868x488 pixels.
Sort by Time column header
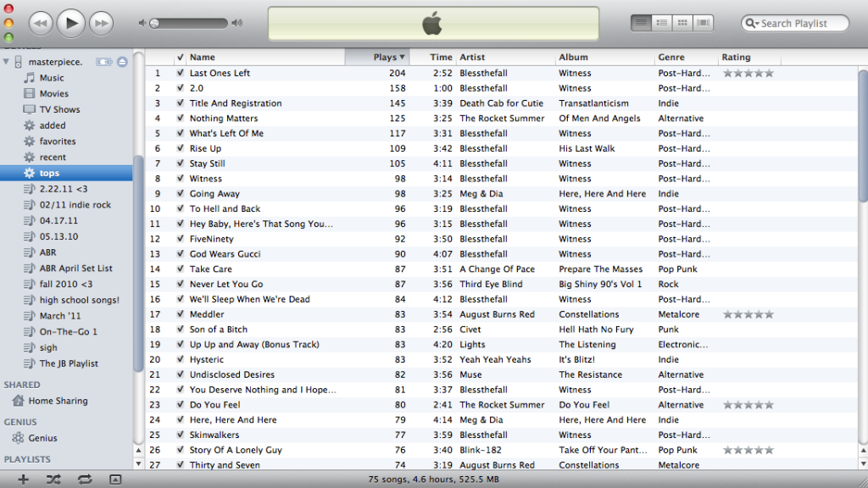pyautogui.click(x=432, y=57)
